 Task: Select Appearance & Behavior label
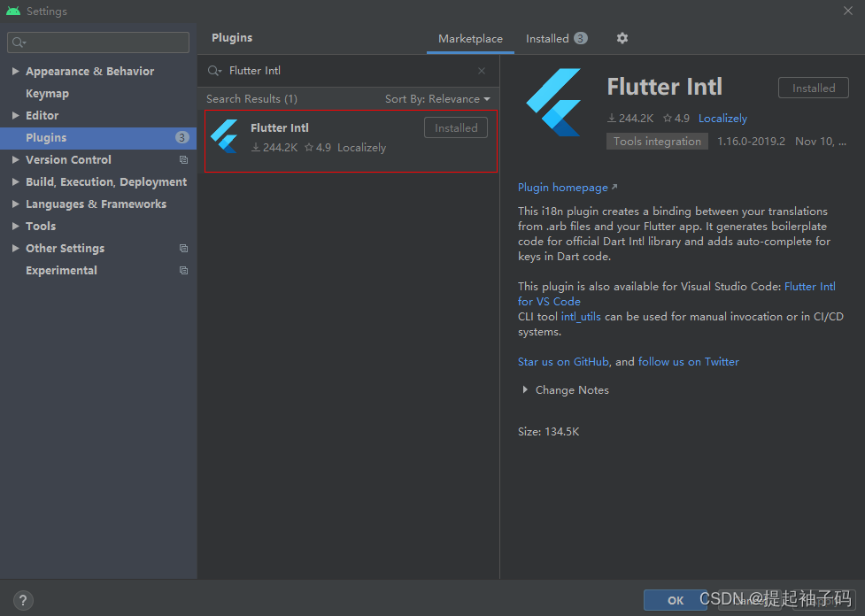point(90,72)
